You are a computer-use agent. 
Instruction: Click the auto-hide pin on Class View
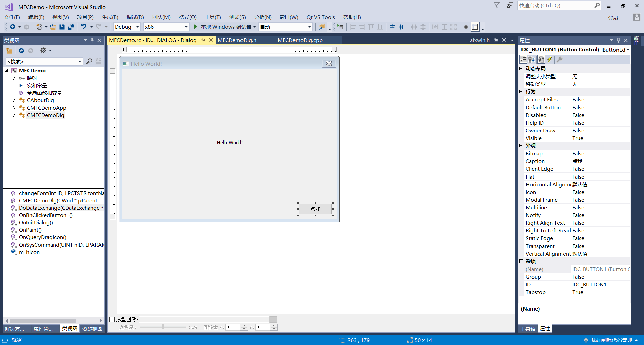click(x=92, y=40)
